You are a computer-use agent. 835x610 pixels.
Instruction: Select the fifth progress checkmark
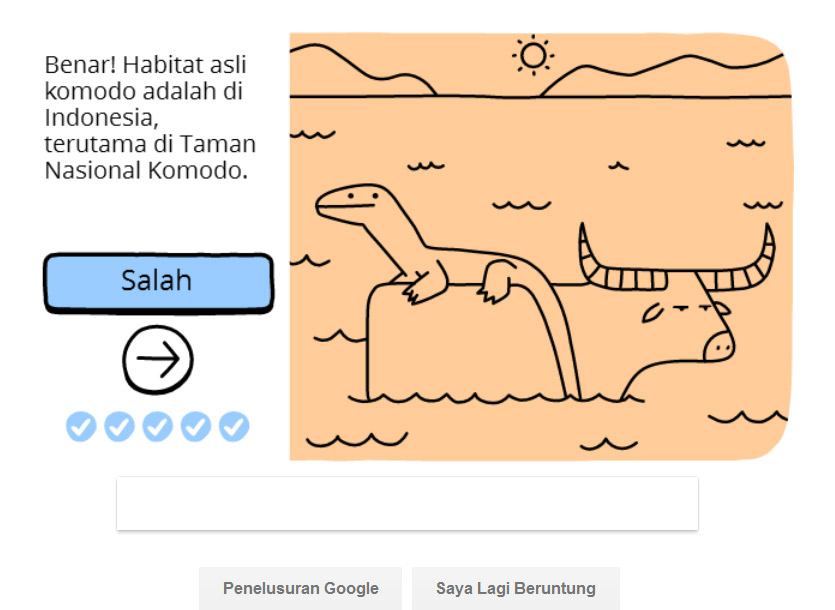click(x=234, y=426)
